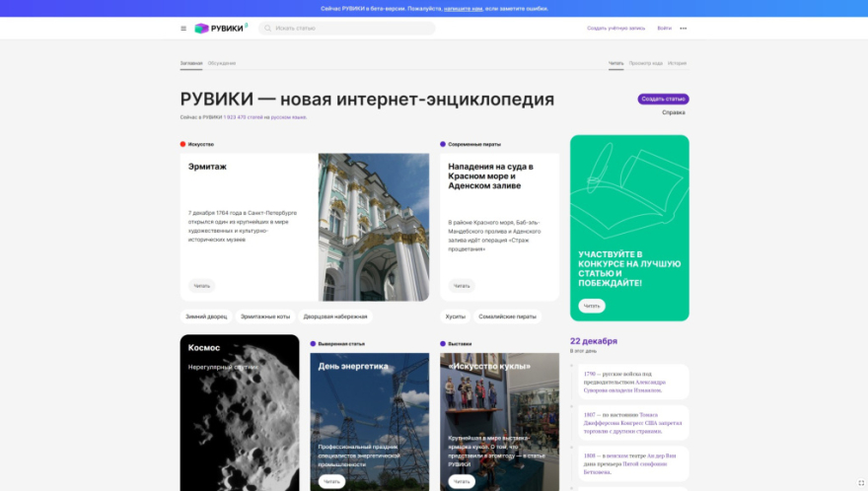Focus the Искать статью search field
Viewport: 868px width, 491px height.
click(350, 29)
